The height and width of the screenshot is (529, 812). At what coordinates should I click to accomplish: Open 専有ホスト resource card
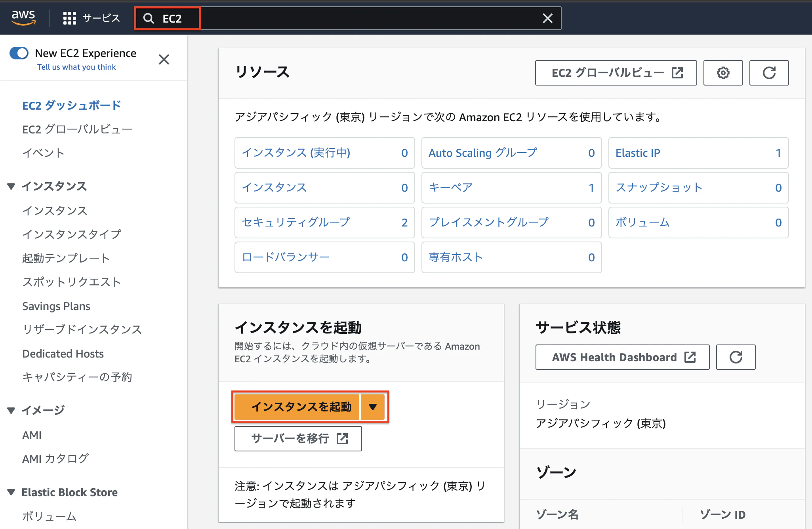click(512, 257)
